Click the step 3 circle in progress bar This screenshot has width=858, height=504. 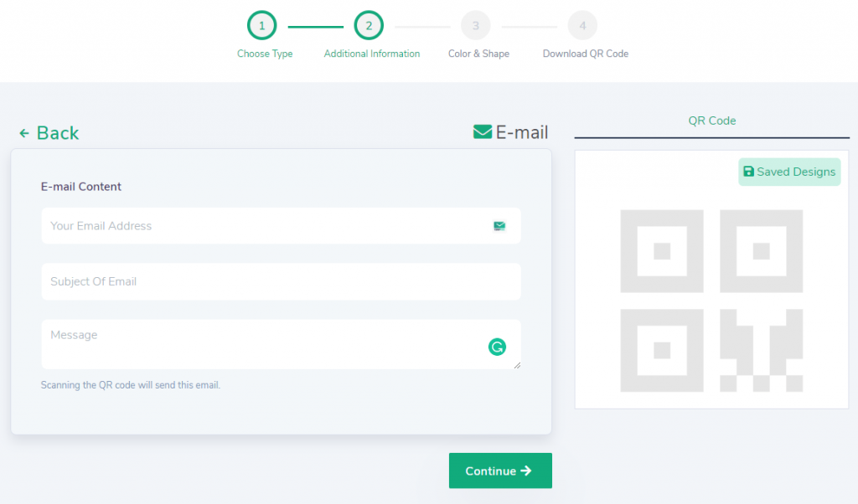[476, 26]
